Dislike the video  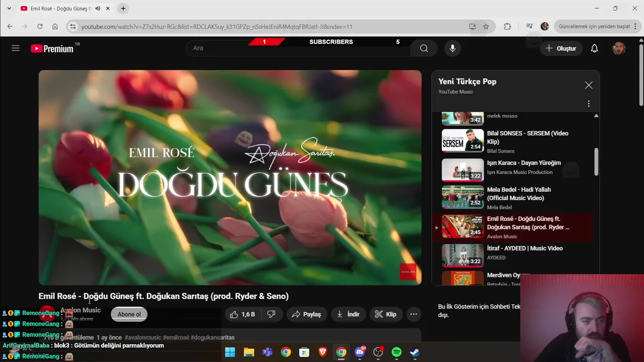coord(271,314)
